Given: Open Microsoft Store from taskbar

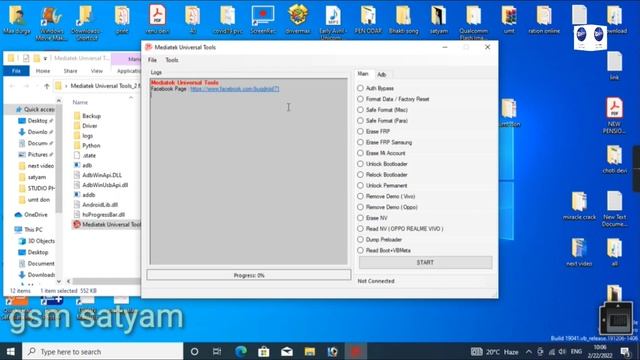Looking at the screenshot, I should 264,351.
